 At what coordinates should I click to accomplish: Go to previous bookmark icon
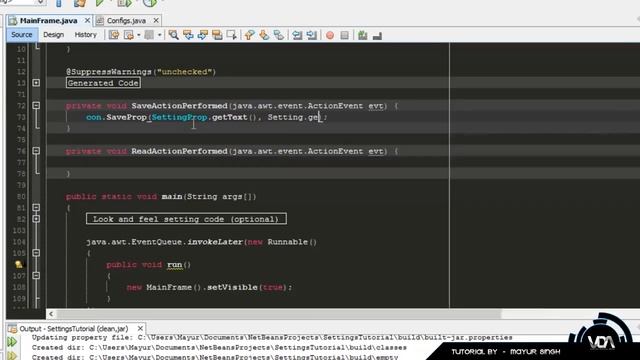[x=249, y=35]
